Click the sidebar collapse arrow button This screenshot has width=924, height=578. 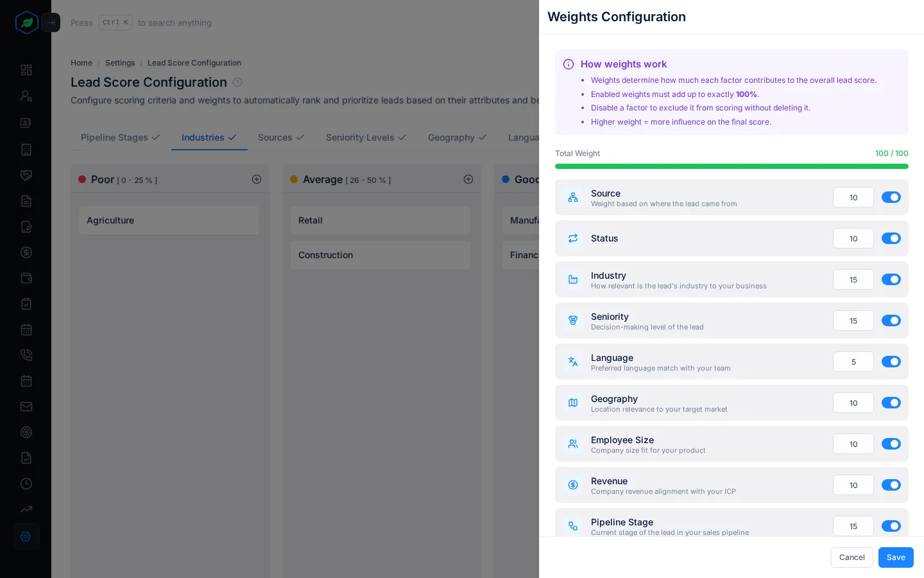[51, 22]
